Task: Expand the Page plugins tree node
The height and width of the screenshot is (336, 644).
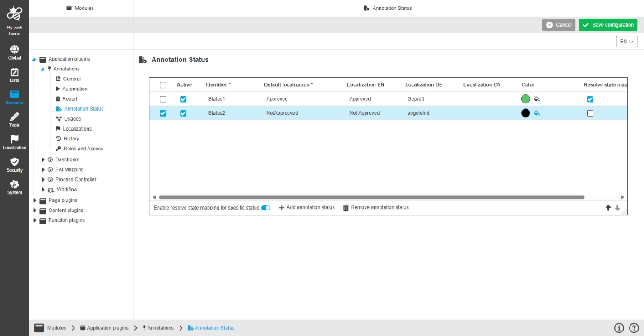Action: point(35,200)
